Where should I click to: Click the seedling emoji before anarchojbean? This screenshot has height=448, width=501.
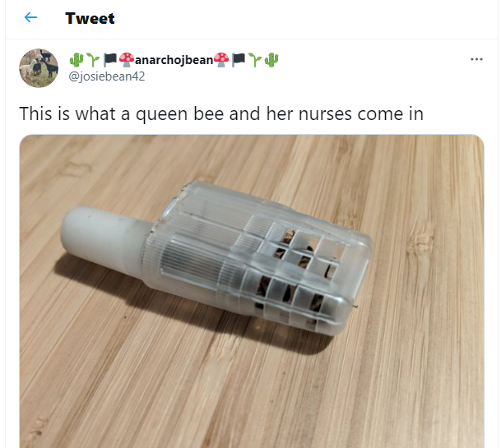click(93, 60)
